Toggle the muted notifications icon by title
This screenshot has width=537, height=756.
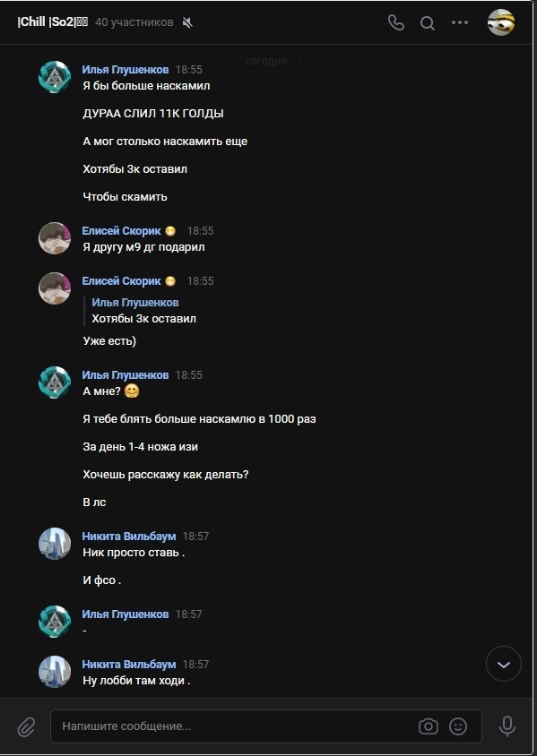point(187,22)
